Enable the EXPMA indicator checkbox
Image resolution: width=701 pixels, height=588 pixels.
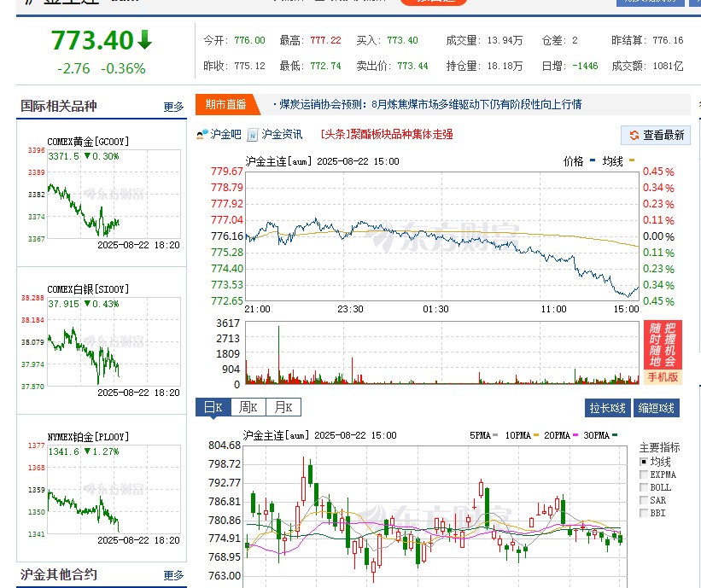coord(642,475)
